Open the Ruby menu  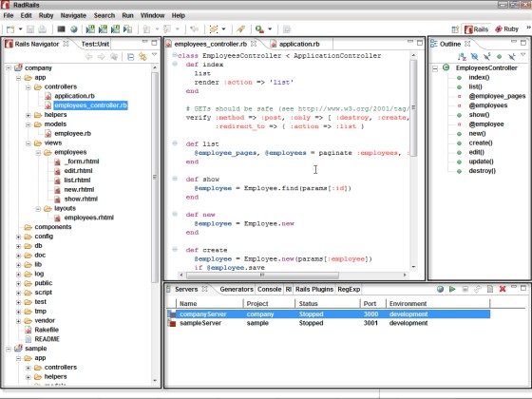point(46,15)
